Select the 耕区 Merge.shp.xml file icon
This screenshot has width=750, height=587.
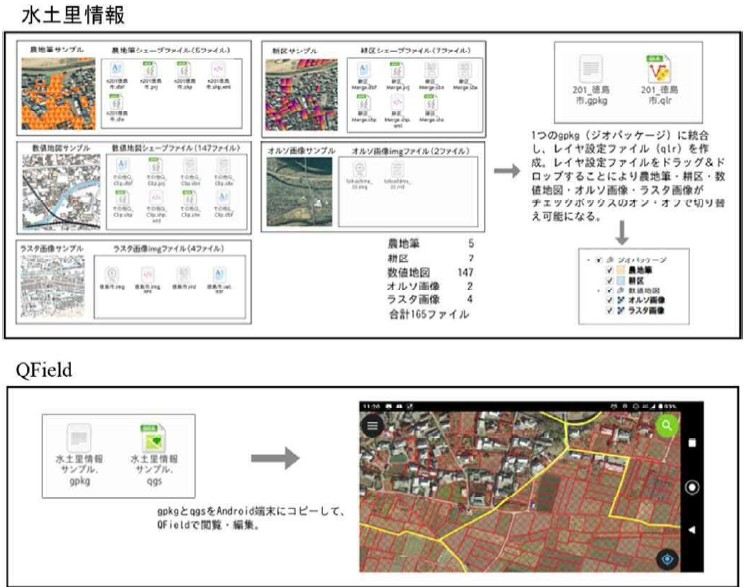pyautogui.click(x=397, y=102)
